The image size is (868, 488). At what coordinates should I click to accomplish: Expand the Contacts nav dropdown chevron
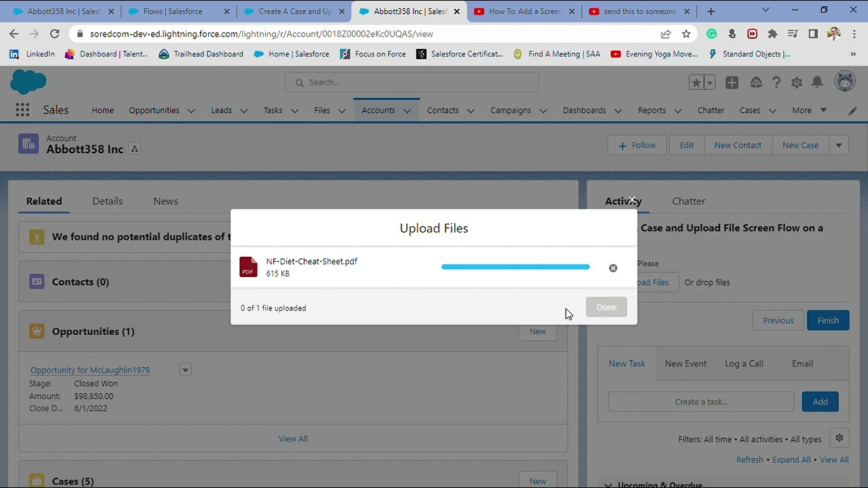click(x=471, y=110)
